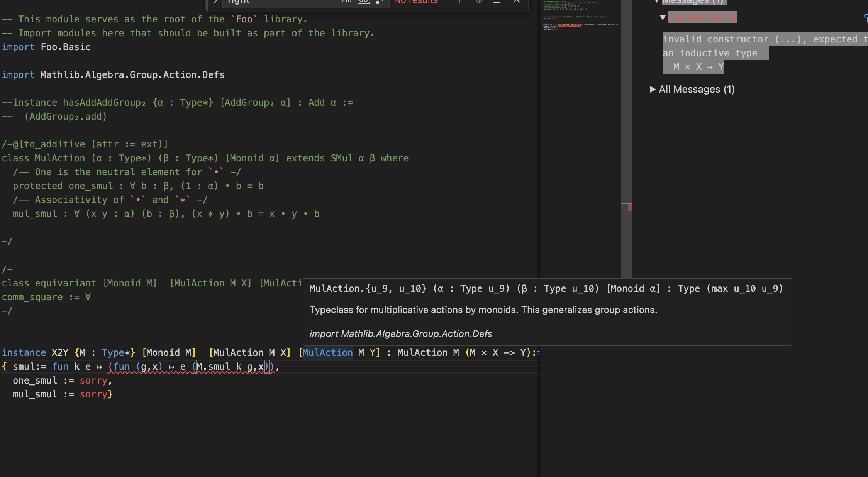Image resolution: width=868 pixels, height=477 pixels.
Task: Click the red sorry after one_smul
Action: (x=93, y=381)
